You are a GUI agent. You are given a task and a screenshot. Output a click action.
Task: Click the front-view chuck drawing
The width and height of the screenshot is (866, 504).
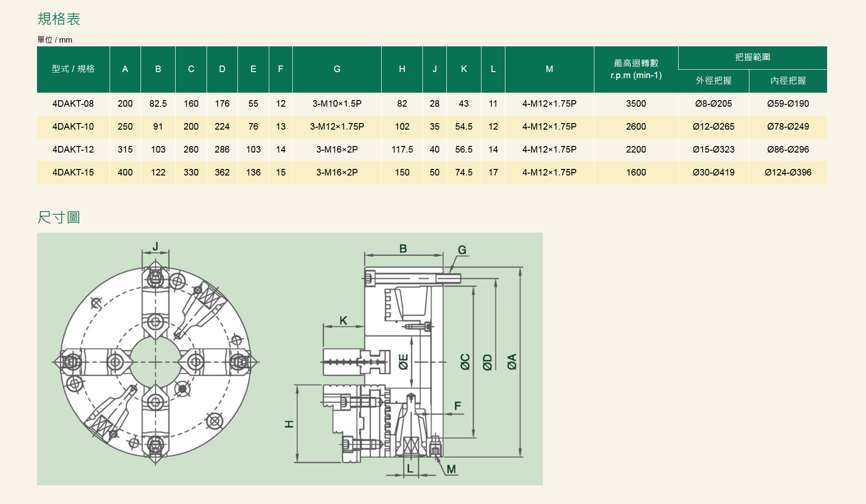click(x=155, y=362)
